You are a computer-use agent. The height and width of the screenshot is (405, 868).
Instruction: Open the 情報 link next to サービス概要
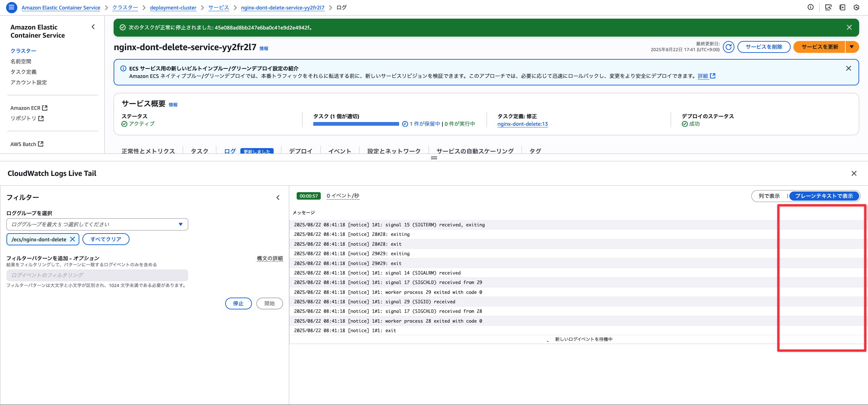pyautogui.click(x=173, y=105)
